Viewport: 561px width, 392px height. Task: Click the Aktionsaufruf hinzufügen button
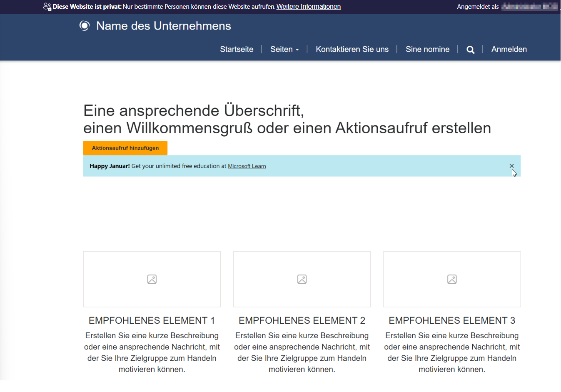125,148
